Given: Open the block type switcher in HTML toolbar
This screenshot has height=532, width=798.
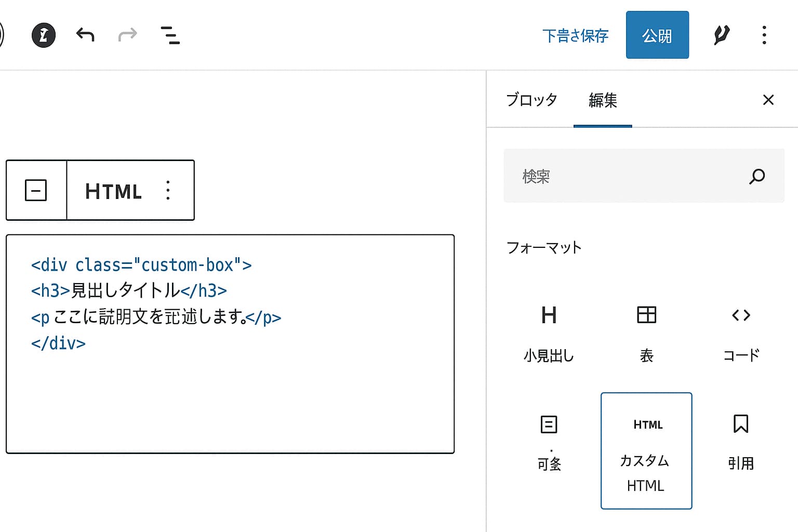Looking at the screenshot, I should [35, 190].
